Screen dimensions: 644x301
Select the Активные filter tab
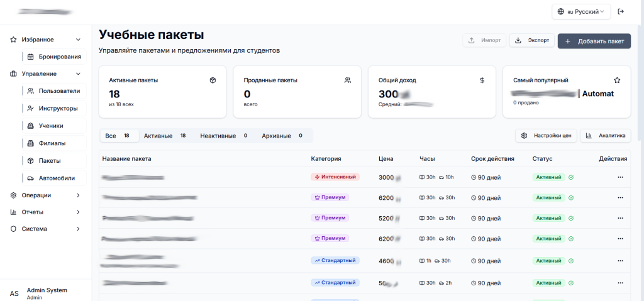pyautogui.click(x=164, y=136)
